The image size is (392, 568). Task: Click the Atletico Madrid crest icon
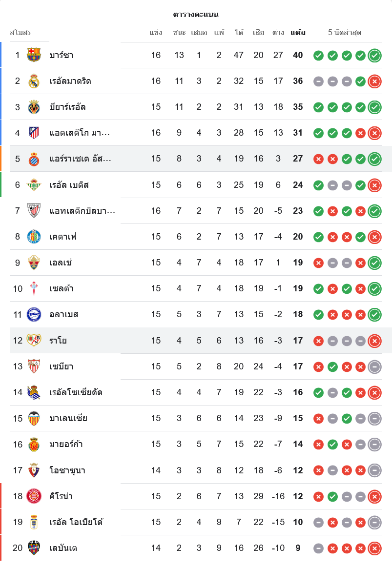tap(34, 133)
